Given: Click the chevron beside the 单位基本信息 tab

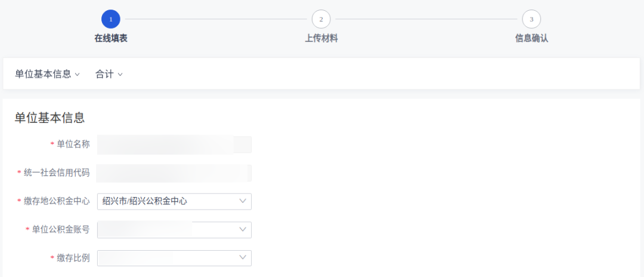Looking at the screenshot, I should (x=77, y=75).
